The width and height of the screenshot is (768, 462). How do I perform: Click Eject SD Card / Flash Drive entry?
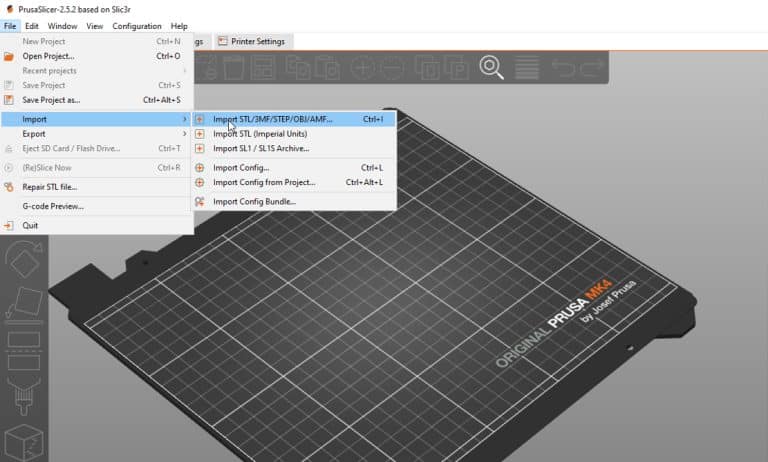point(96,148)
